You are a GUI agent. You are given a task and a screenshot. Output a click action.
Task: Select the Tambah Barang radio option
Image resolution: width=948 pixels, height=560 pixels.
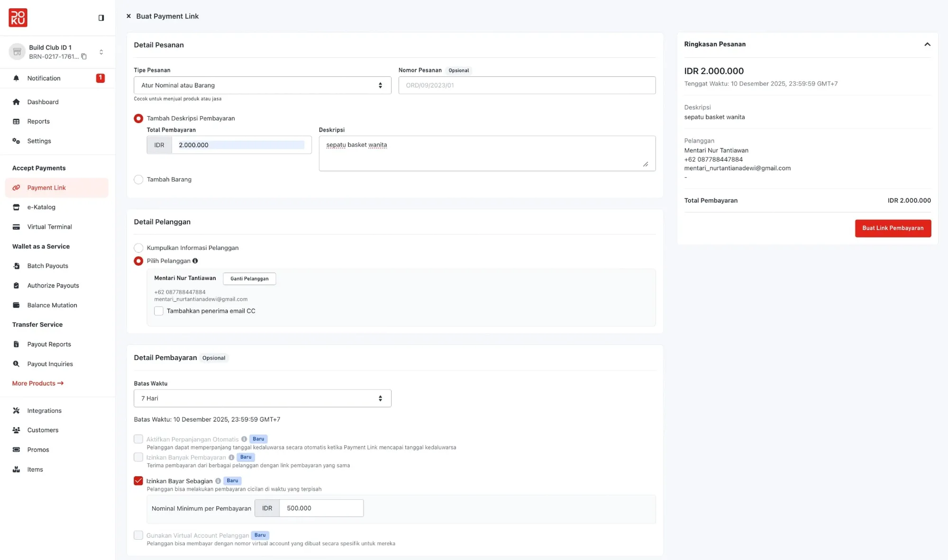pyautogui.click(x=138, y=180)
